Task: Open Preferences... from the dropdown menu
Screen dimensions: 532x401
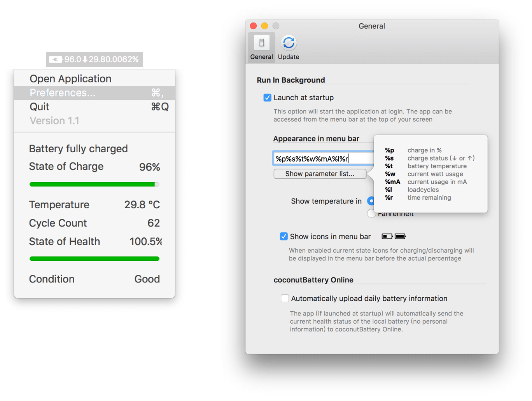Action: pyautogui.click(x=94, y=93)
